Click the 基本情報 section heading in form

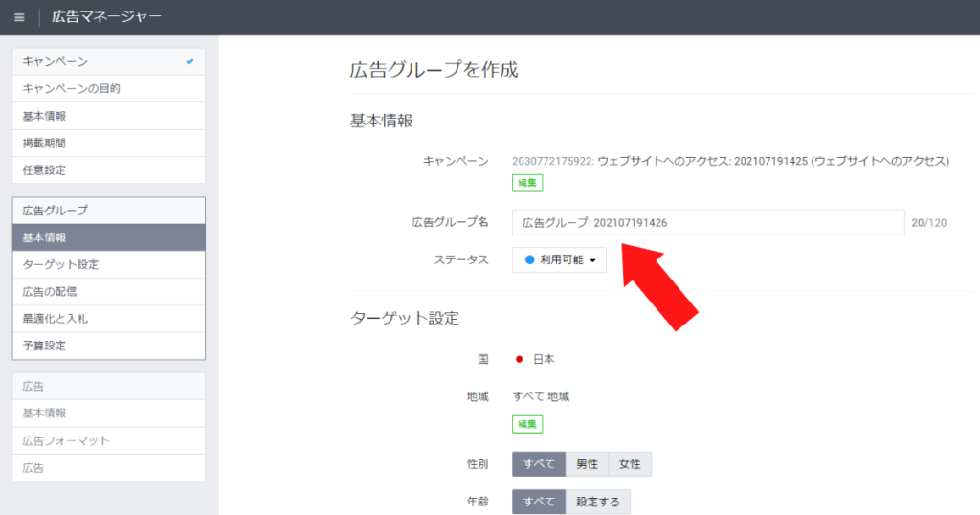click(x=381, y=122)
